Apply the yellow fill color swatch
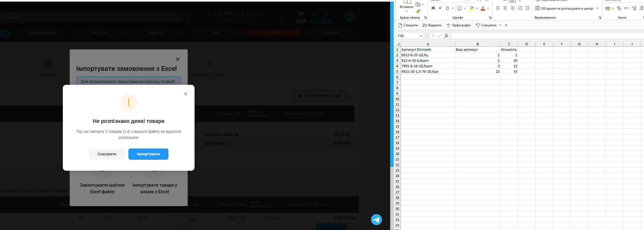Viewport: 644px width, 230px height. coord(472,8)
